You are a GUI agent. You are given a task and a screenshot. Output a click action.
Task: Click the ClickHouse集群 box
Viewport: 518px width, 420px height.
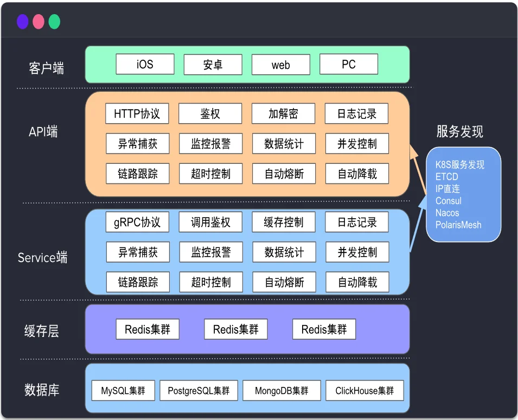click(x=364, y=391)
